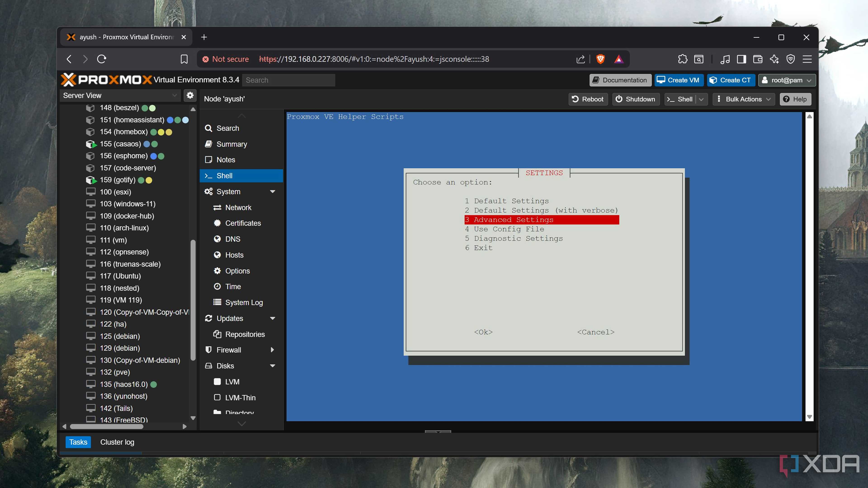
Task: Click the Brave Rewards triangle icon
Action: (619, 59)
